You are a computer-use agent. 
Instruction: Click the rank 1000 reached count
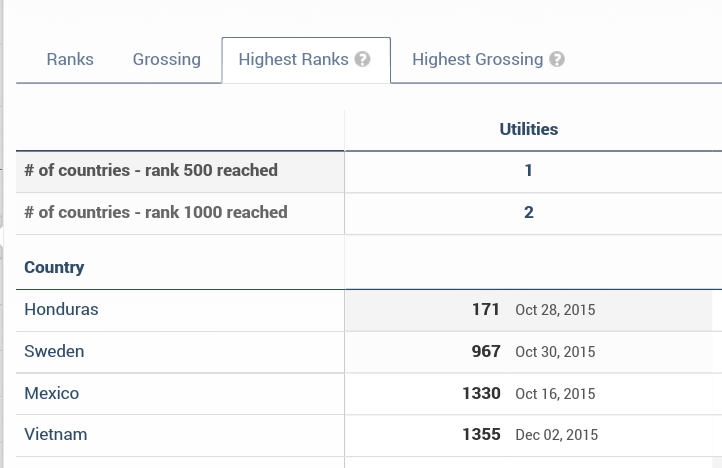tap(528, 212)
